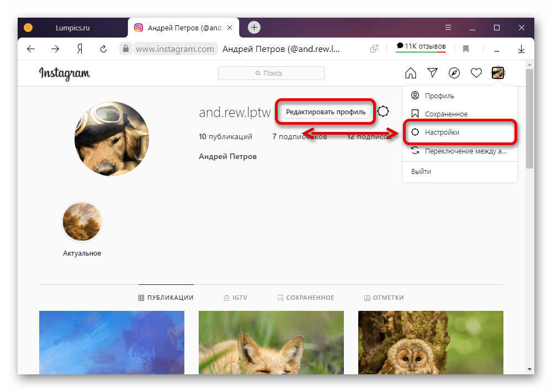Click gear icon next to Edit profile

(383, 112)
